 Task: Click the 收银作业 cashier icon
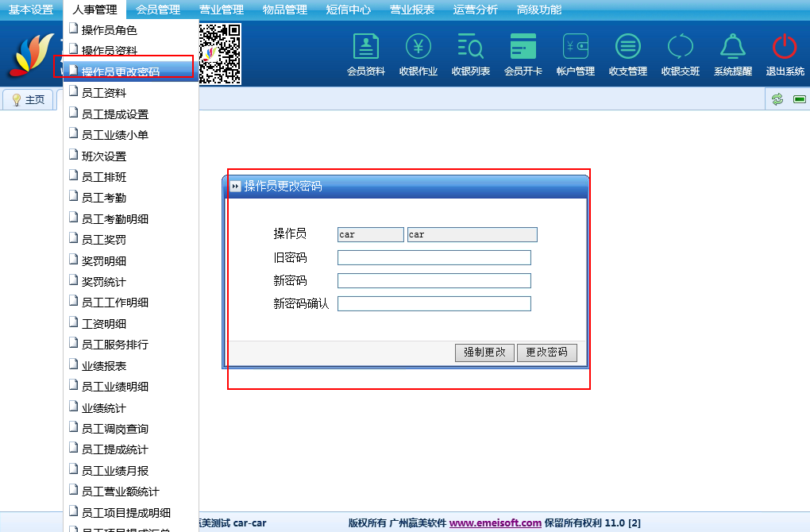418,48
